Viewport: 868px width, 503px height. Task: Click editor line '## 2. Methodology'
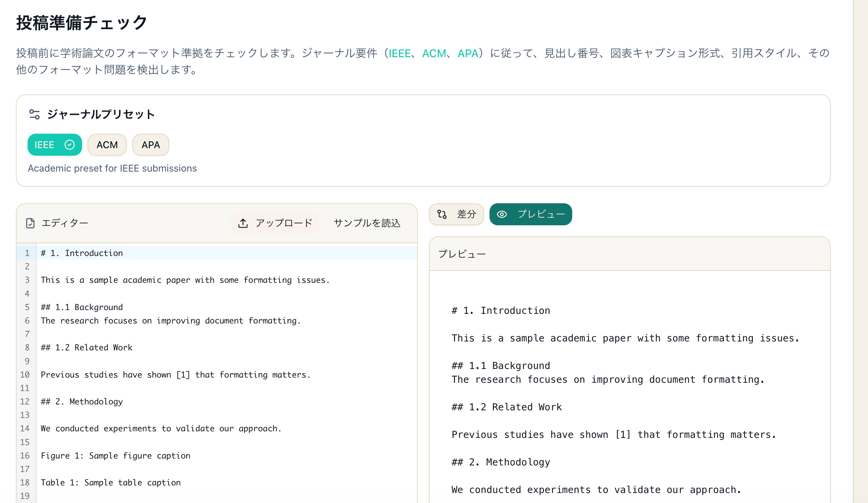82,401
